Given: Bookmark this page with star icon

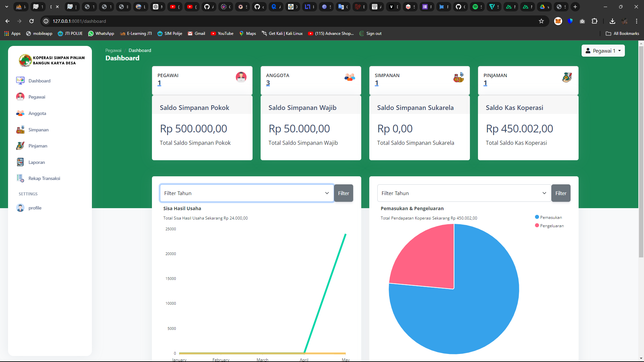Looking at the screenshot, I should tap(541, 21).
